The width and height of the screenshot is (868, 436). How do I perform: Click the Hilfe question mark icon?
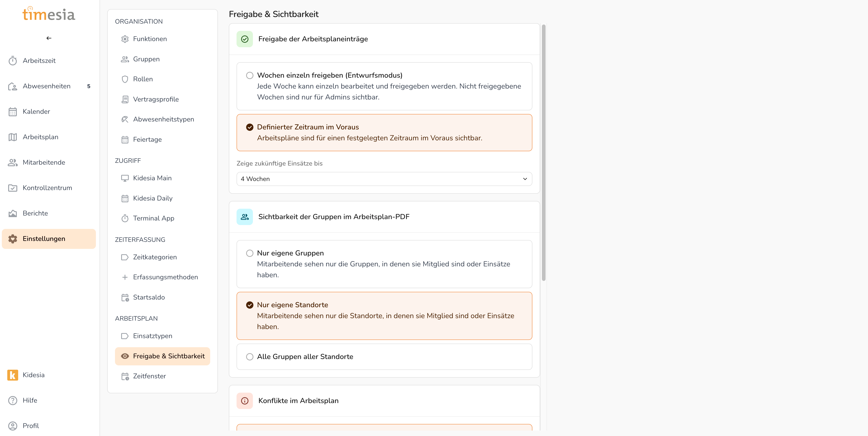[13, 400]
